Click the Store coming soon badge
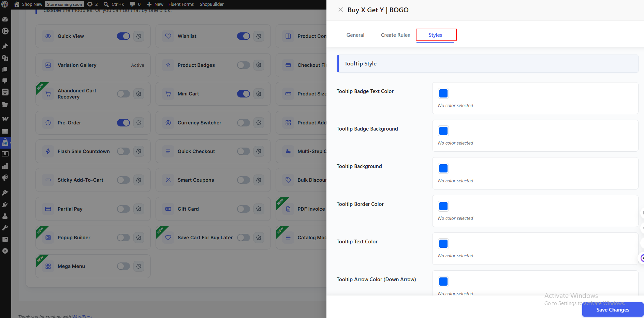 pyautogui.click(x=64, y=4)
